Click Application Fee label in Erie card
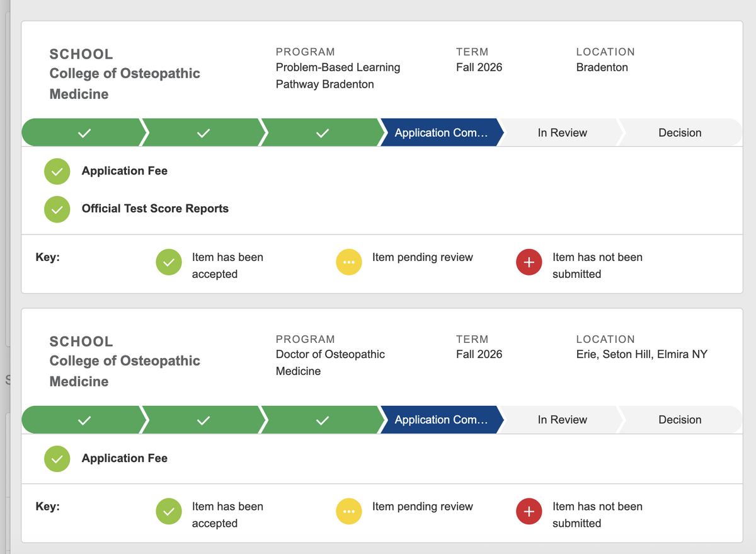The width and height of the screenshot is (756, 554). point(125,458)
